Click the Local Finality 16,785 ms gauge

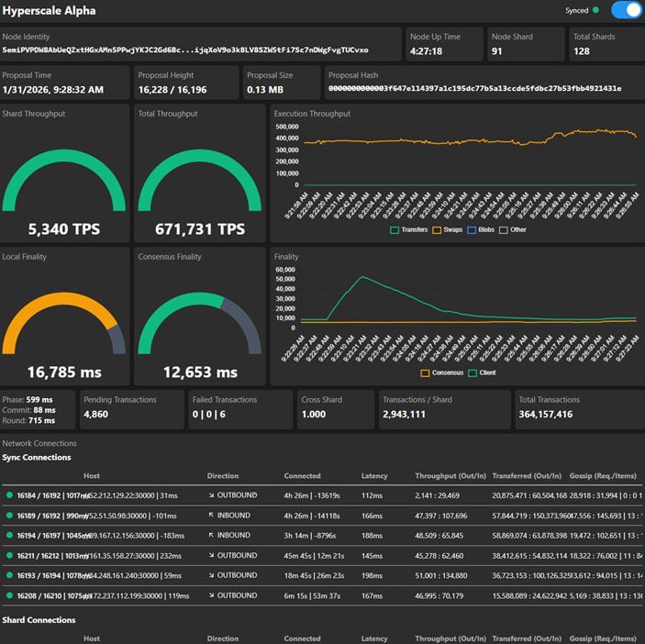64,324
